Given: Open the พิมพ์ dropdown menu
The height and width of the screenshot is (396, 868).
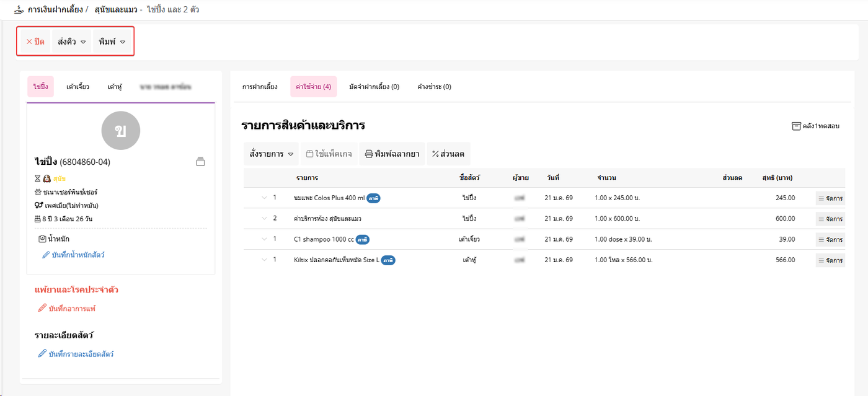Looking at the screenshot, I should point(112,42).
